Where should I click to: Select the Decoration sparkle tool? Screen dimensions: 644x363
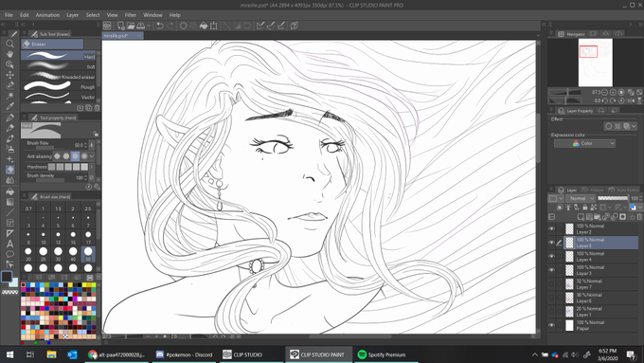click(9, 159)
